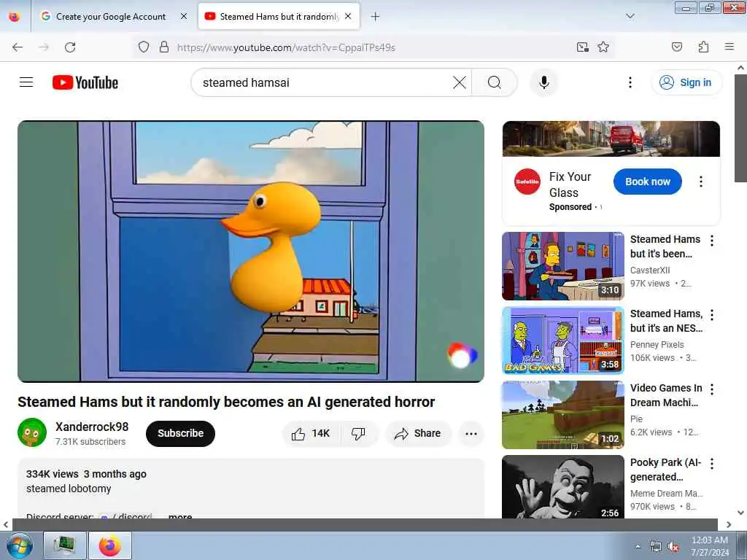Click Penney Pixels channel name

click(x=657, y=344)
